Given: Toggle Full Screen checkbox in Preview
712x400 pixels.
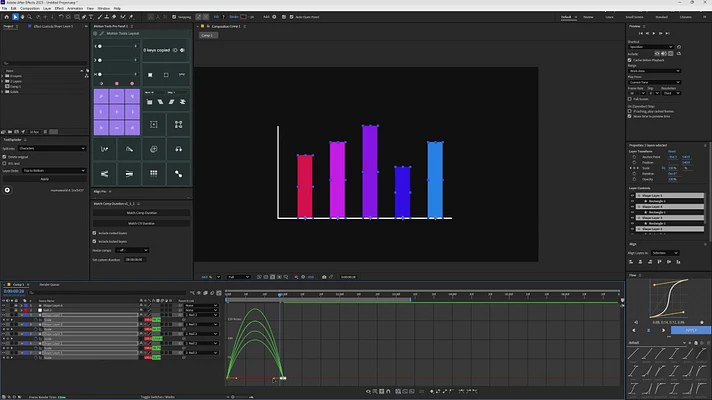Looking at the screenshot, I should (630, 99).
